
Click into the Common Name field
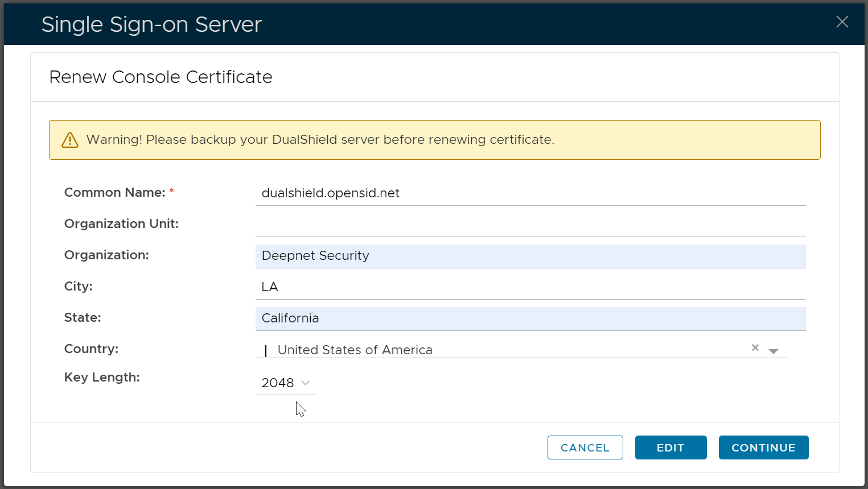pyautogui.click(x=529, y=193)
